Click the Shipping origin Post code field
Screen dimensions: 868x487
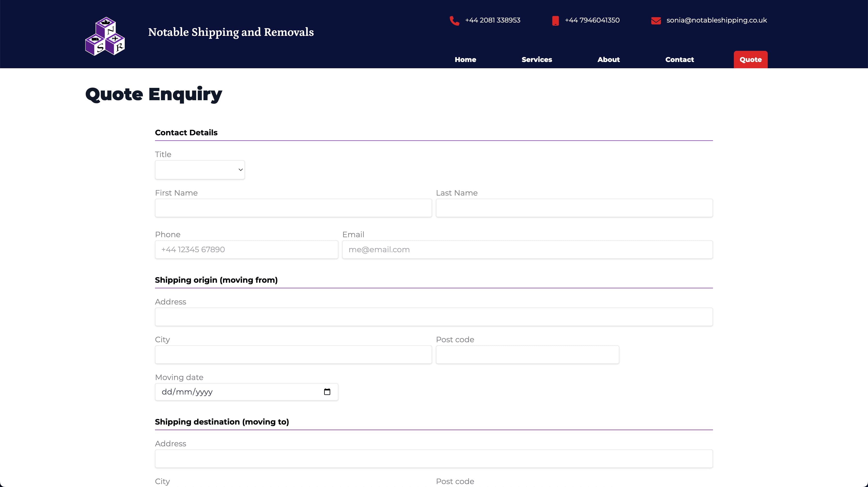click(x=527, y=354)
